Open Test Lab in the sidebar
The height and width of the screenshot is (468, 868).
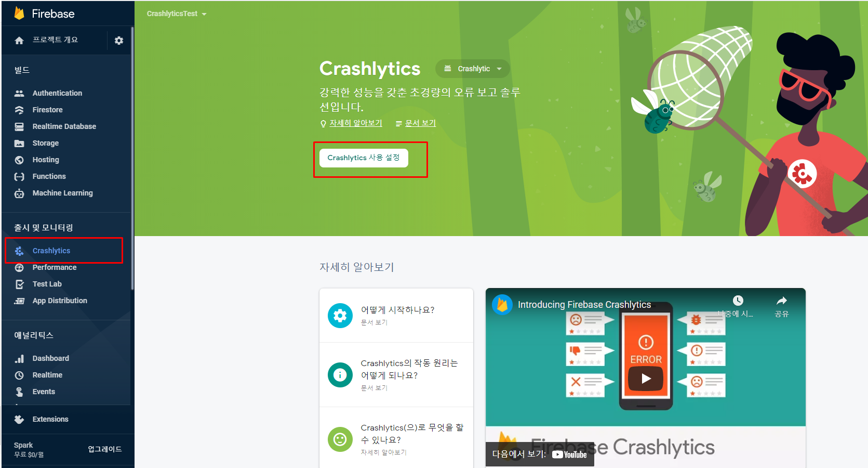47,284
